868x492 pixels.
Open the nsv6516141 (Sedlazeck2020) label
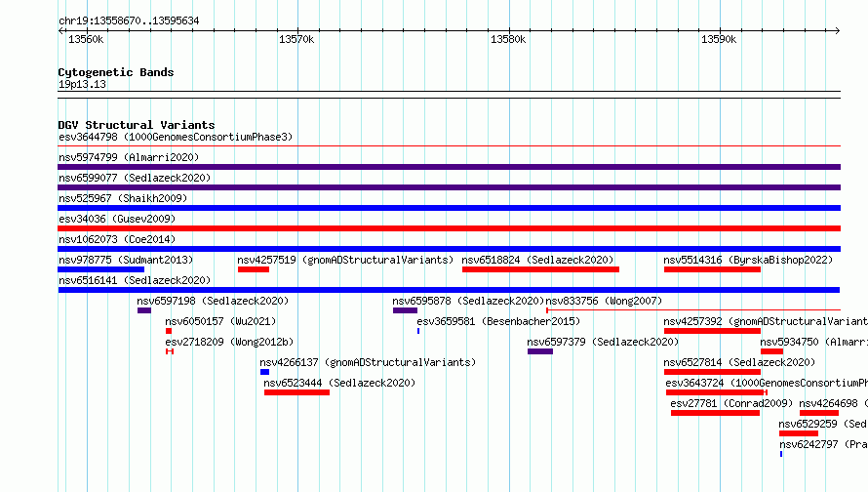point(135,280)
